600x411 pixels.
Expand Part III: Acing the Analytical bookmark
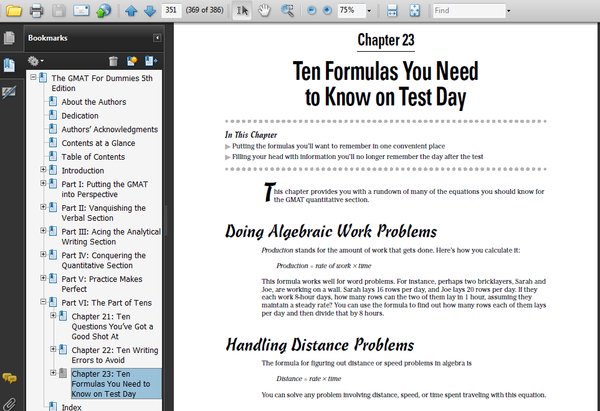43,230
